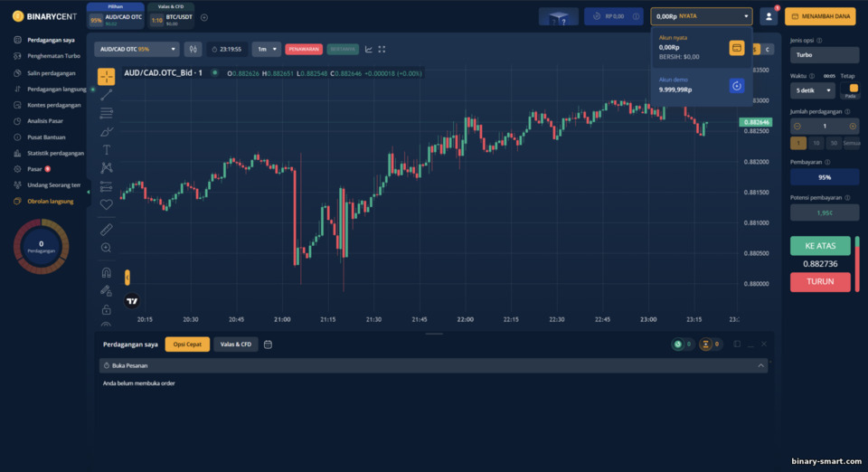Open the AUD/CAD OTC asset dropdown
The width and height of the screenshot is (868, 472).
(137, 49)
